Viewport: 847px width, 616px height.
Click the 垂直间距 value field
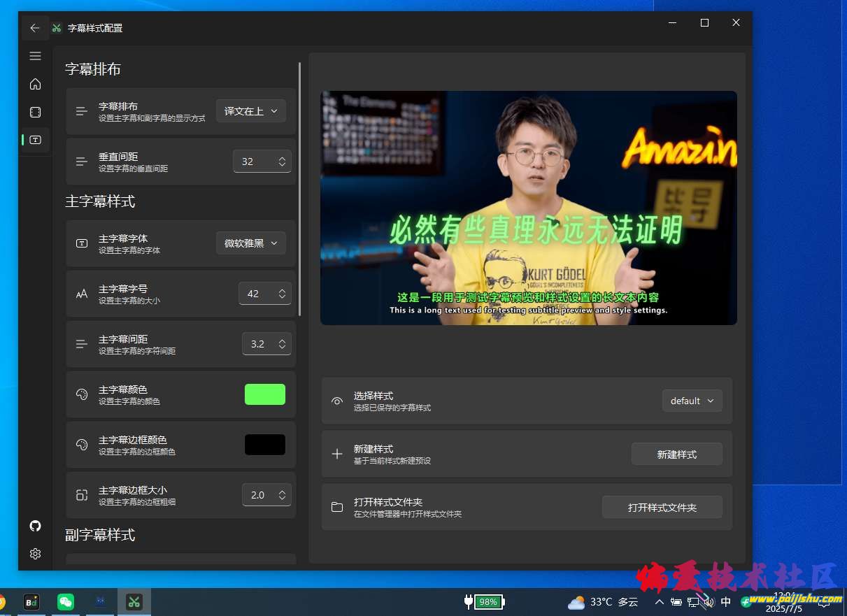pyautogui.click(x=252, y=162)
